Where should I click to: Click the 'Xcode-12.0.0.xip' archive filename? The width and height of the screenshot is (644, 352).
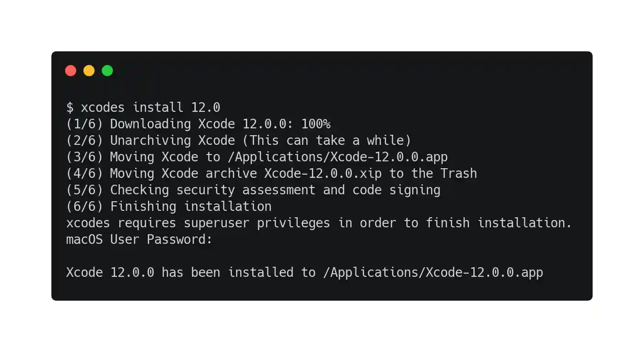(323, 174)
